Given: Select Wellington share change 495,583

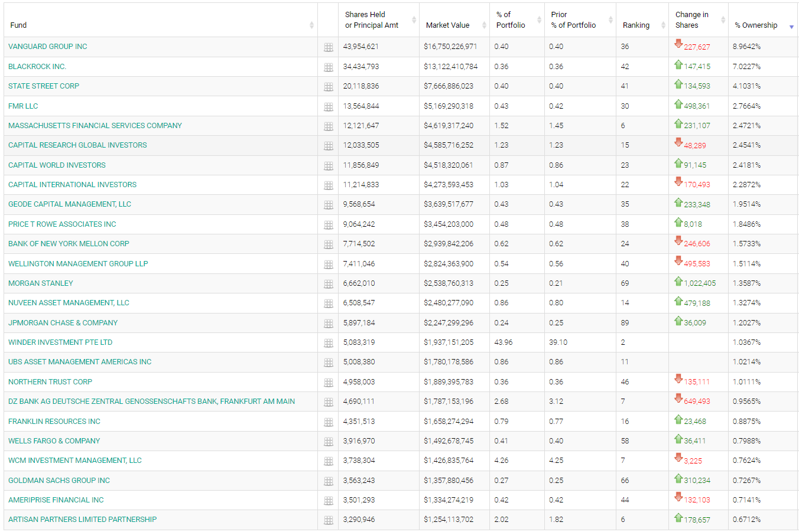Looking at the screenshot, I should (x=697, y=264).
